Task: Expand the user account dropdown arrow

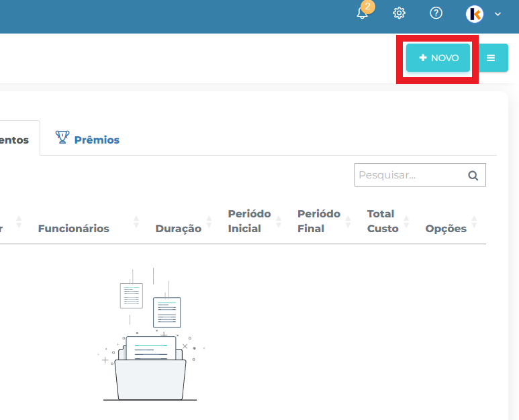Action: pos(498,14)
